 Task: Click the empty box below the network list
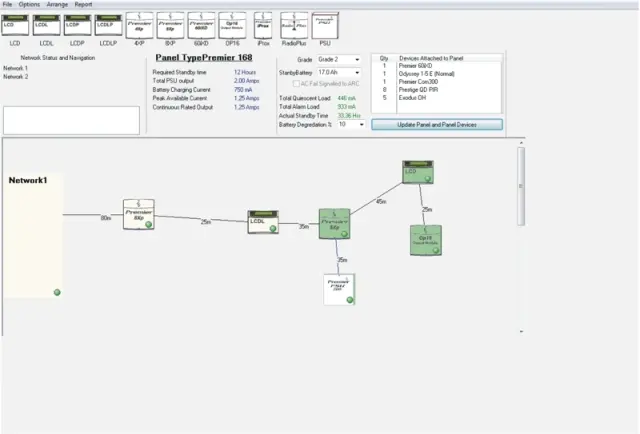point(71,120)
